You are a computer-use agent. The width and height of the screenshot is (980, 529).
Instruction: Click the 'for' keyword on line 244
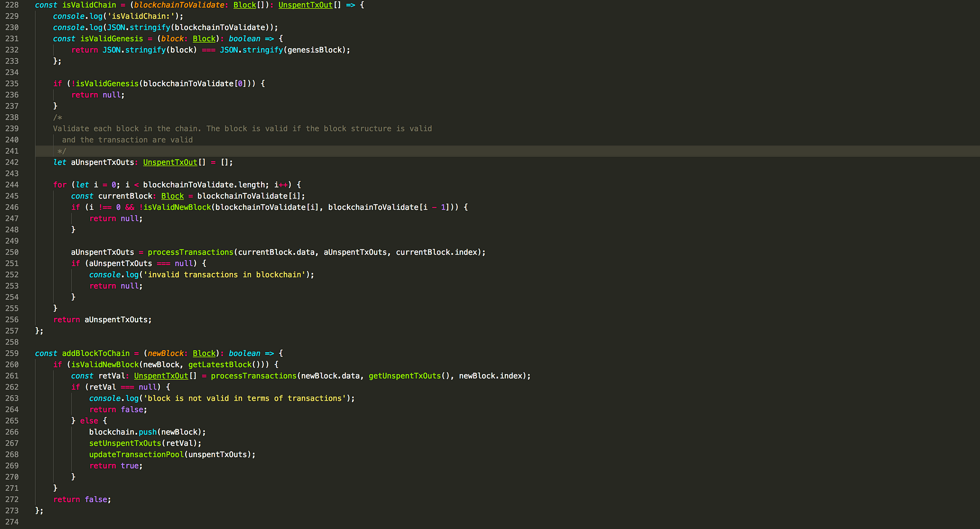(x=60, y=185)
